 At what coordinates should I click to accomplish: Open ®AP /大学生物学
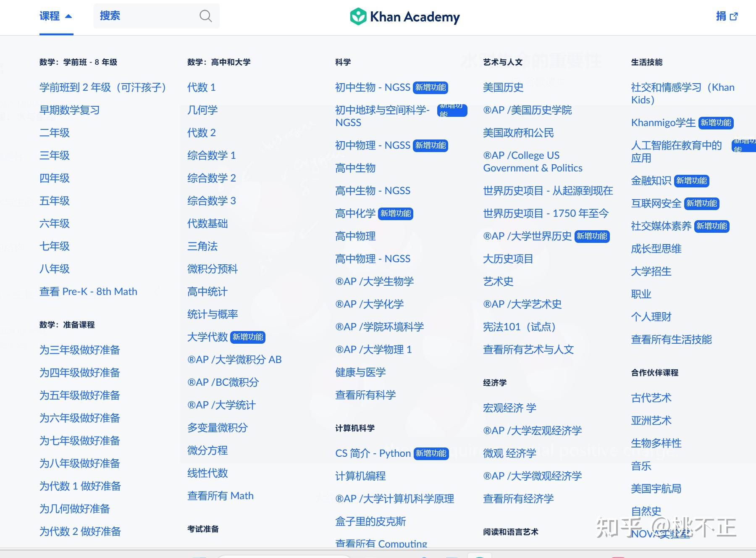pos(375,282)
